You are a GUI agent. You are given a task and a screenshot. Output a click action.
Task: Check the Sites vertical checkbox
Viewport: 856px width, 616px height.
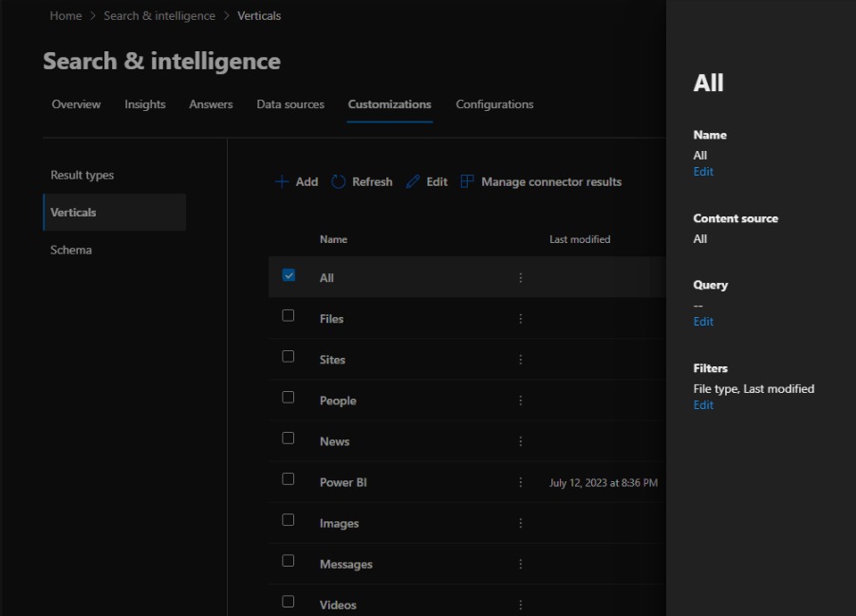pyautogui.click(x=288, y=357)
